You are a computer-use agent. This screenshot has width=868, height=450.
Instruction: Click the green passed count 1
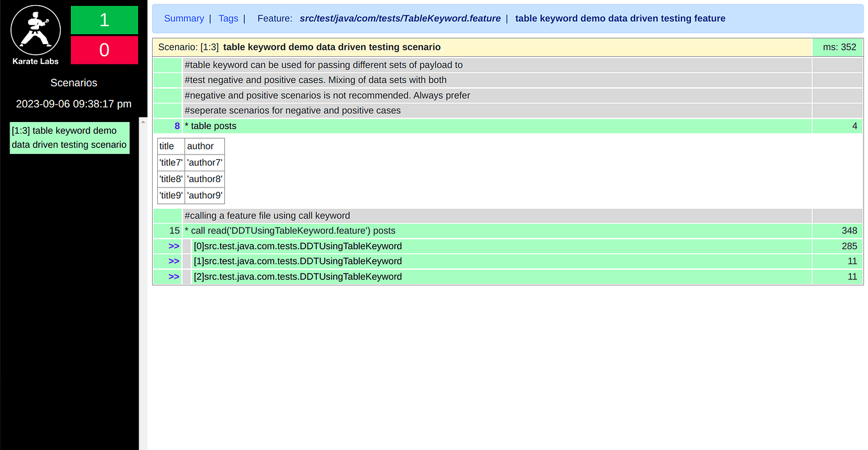point(104,20)
